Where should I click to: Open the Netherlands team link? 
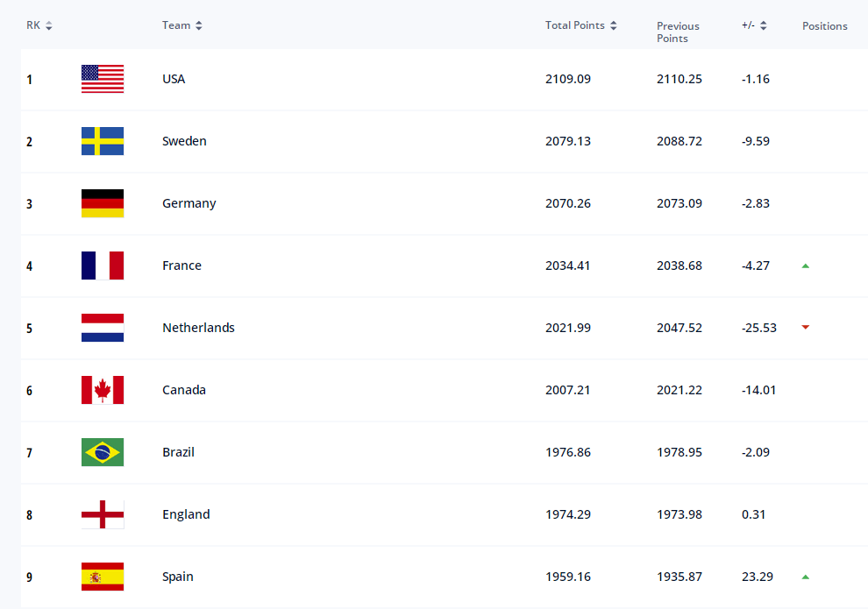(198, 328)
